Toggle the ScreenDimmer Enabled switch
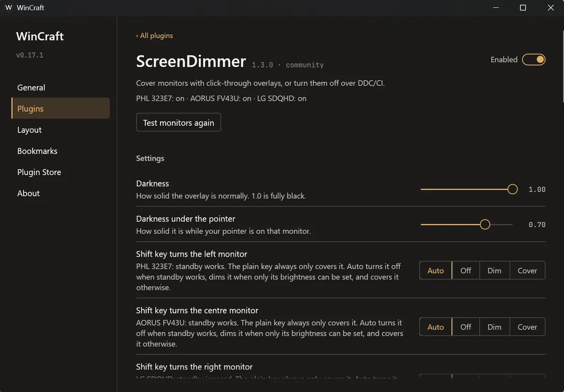This screenshot has height=392, width=564. tap(533, 60)
